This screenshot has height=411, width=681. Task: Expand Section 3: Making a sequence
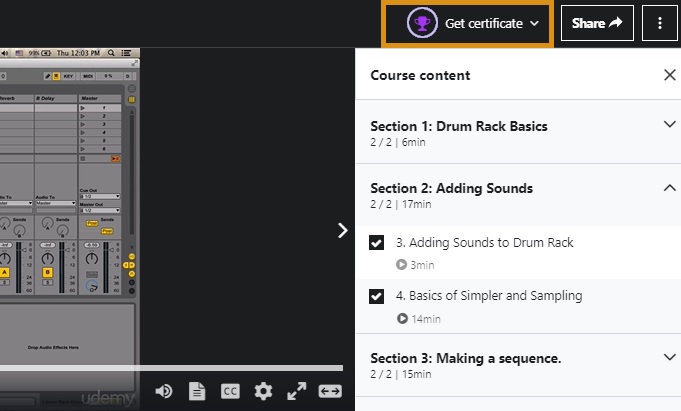[x=669, y=357]
